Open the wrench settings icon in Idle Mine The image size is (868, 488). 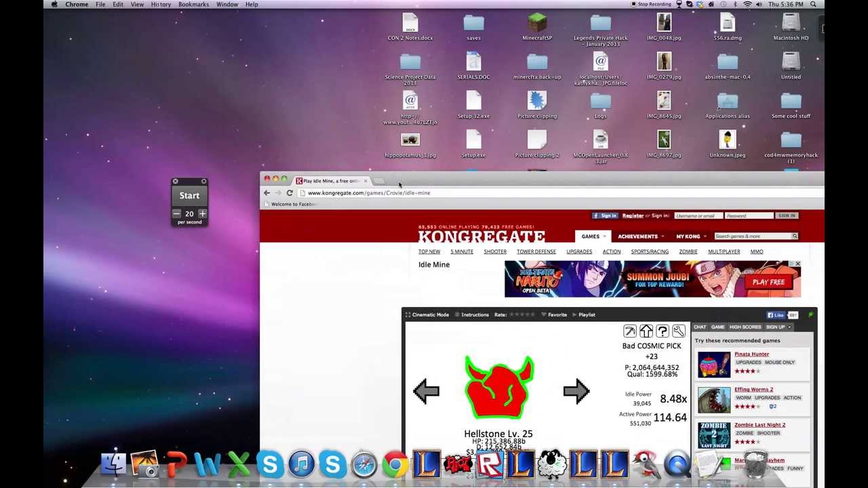coord(678,331)
